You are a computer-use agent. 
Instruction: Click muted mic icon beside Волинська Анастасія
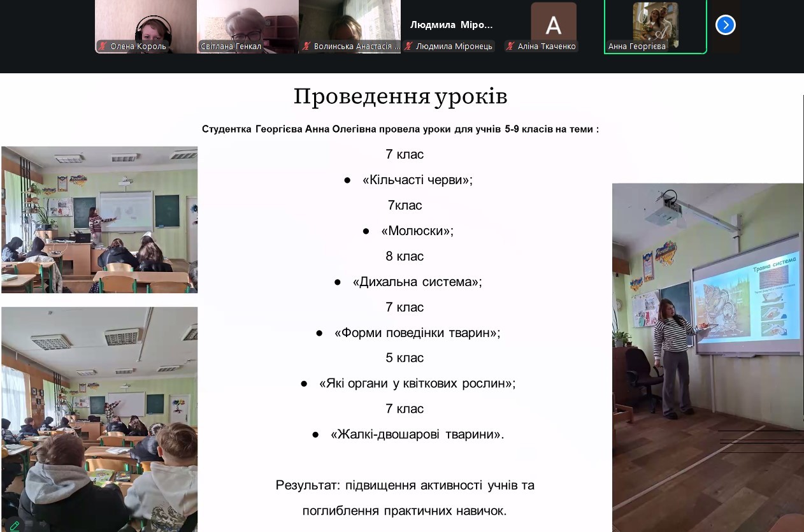pyautogui.click(x=306, y=47)
